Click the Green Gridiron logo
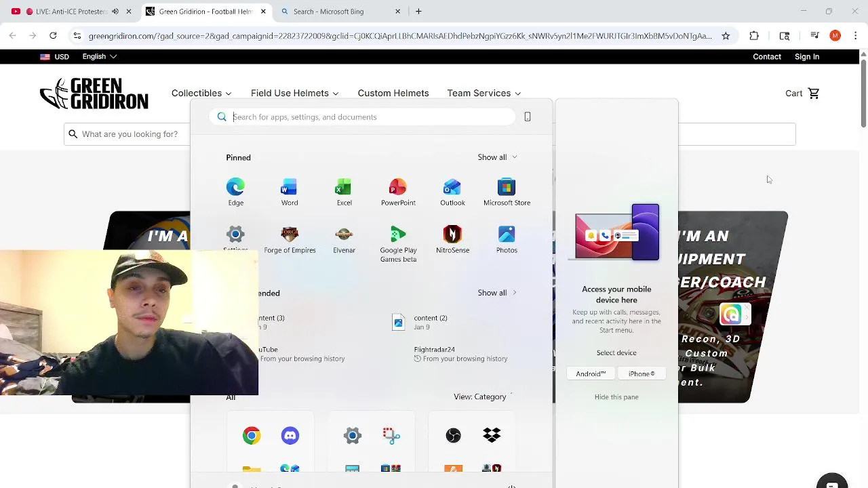868x488 pixels. [94, 94]
